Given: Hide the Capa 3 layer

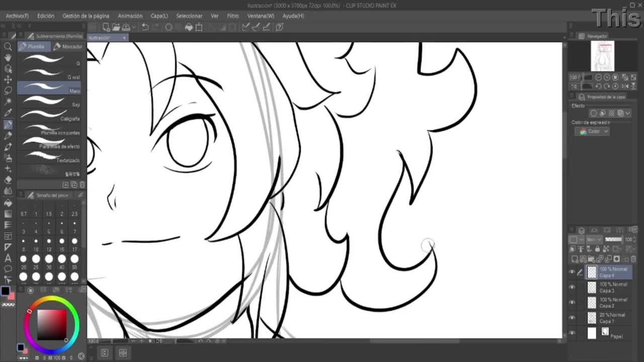Looking at the screenshot, I should tap(572, 287).
